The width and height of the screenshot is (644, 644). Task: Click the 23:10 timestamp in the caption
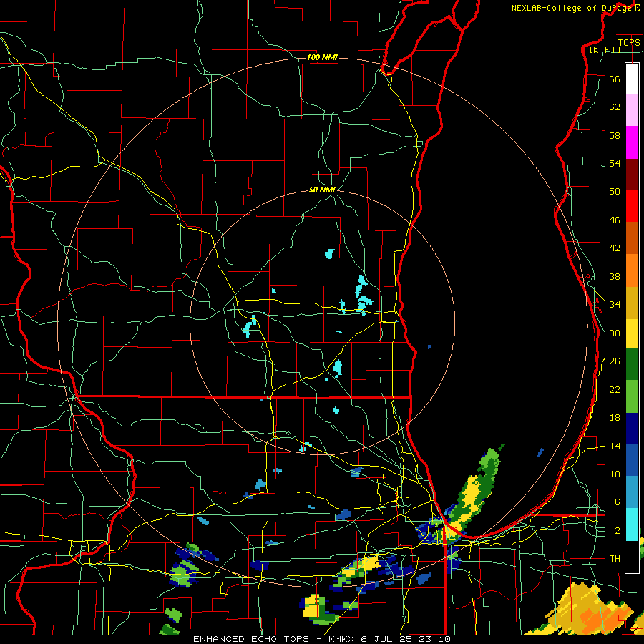pos(435,639)
